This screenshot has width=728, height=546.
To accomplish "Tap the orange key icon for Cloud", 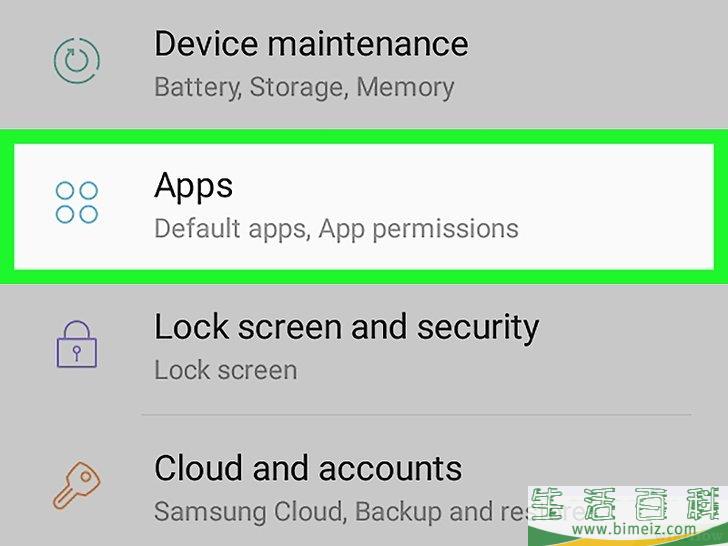I will tap(77, 486).
